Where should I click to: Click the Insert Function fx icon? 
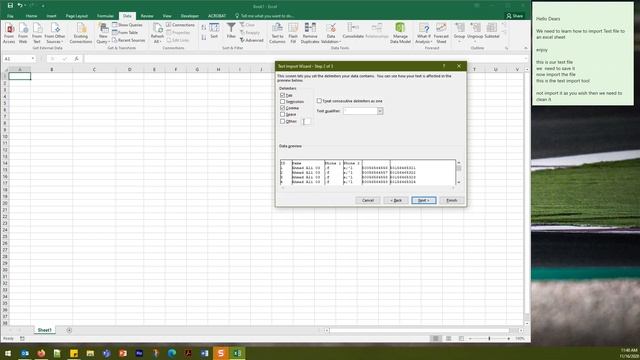click(x=76, y=59)
